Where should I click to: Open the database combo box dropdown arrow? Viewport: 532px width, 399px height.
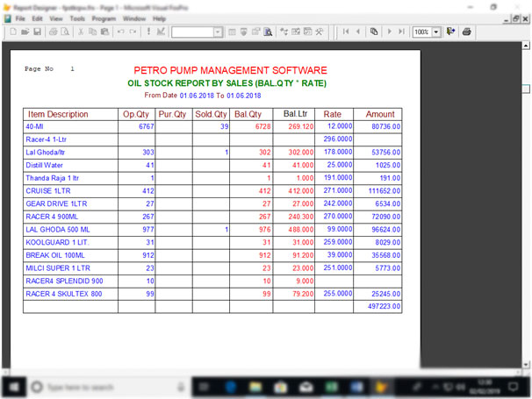pyautogui.click(x=218, y=32)
